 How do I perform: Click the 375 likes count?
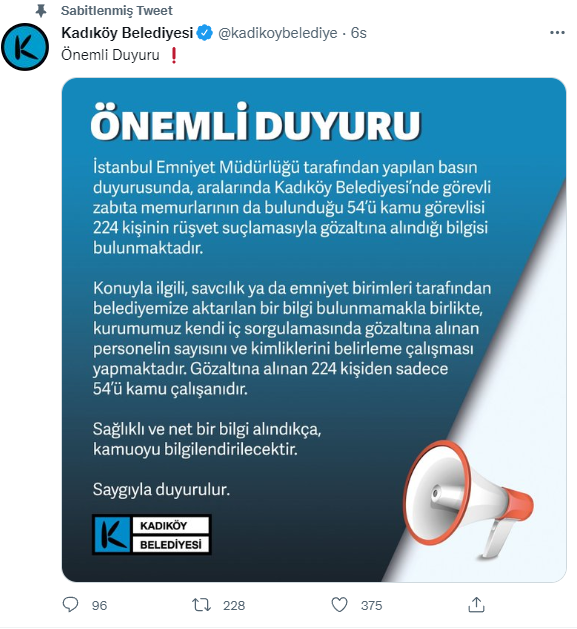[x=372, y=605]
